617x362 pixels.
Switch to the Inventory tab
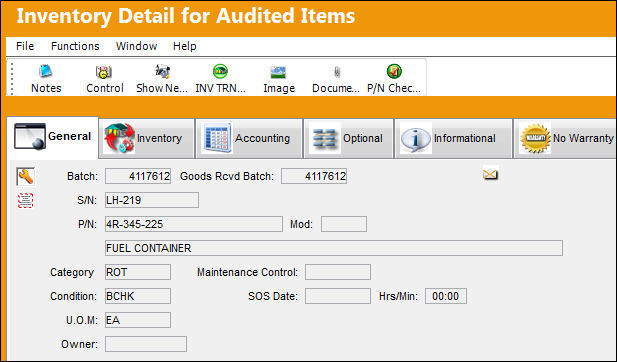(x=147, y=138)
